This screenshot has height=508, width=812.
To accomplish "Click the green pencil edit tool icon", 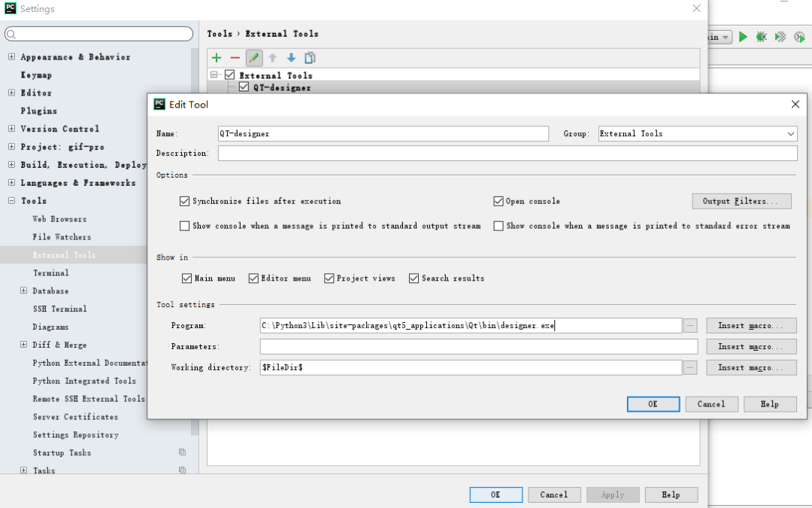I will [254, 58].
